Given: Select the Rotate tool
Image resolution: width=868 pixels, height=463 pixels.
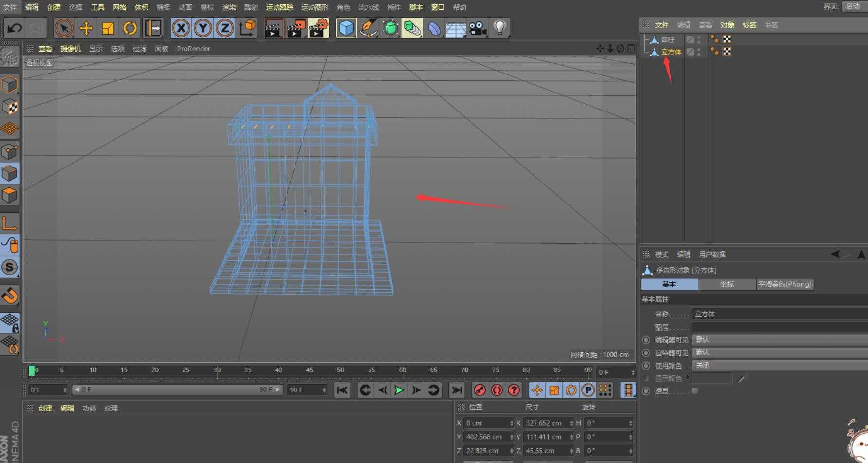Looking at the screenshot, I should tap(129, 28).
